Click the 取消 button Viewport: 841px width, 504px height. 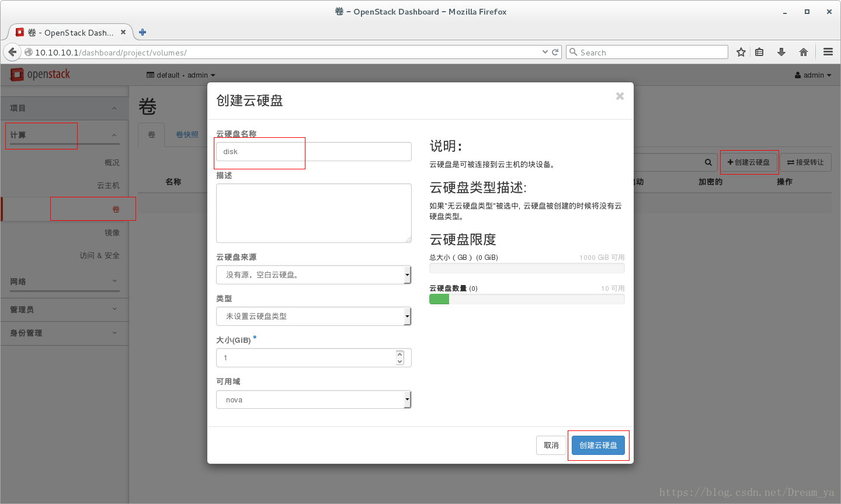click(551, 445)
